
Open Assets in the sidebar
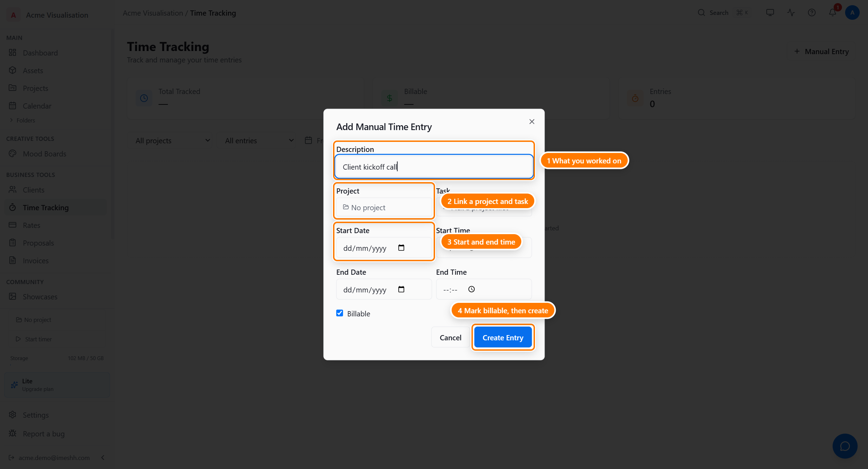point(57,70)
